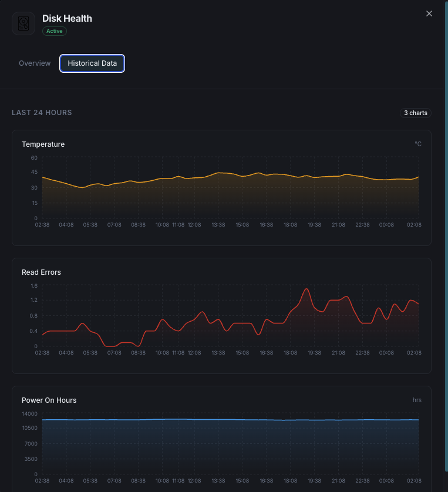Close the Disk Health panel

tap(429, 14)
